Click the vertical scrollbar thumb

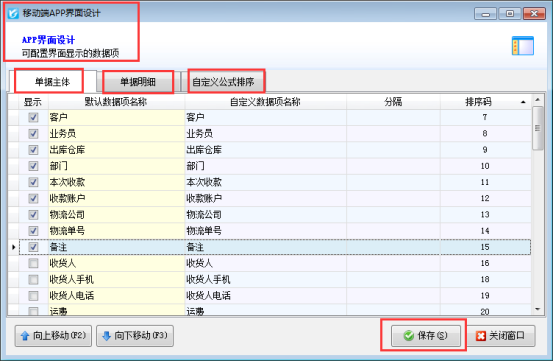(x=538, y=128)
